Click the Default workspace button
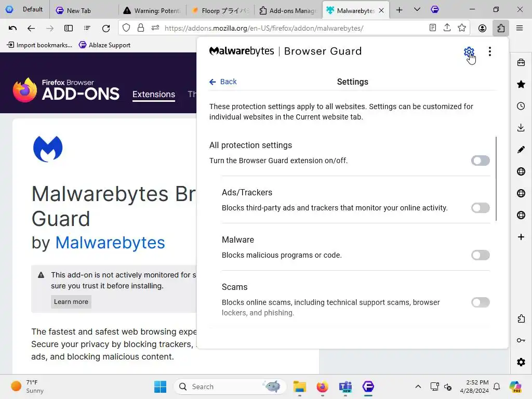The image size is (532, 399). coord(25,9)
